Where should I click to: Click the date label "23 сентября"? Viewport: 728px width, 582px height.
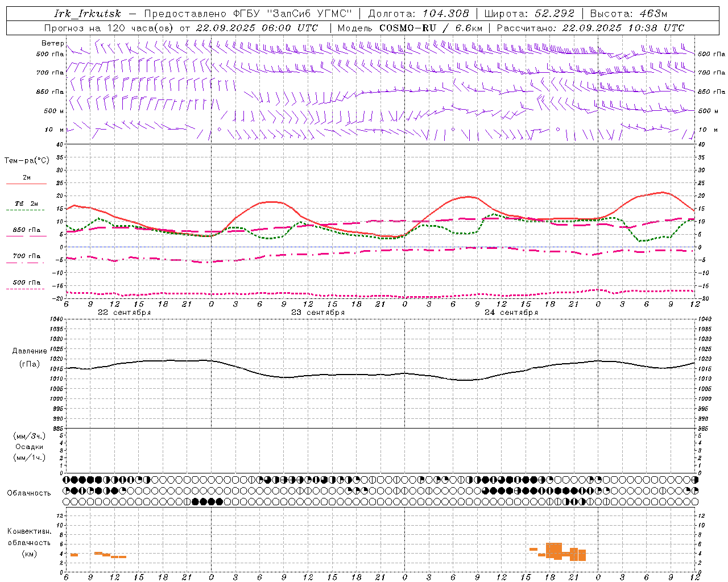[318, 313]
